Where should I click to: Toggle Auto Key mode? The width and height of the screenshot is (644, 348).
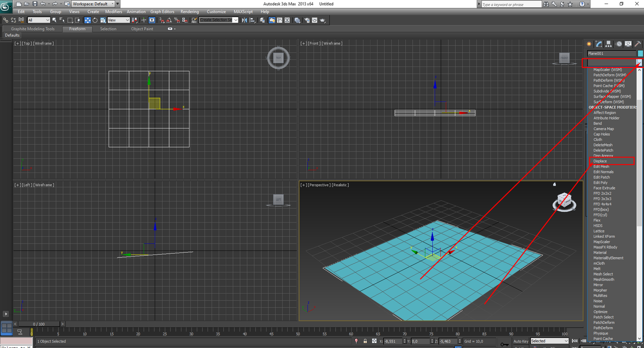(521, 341)
